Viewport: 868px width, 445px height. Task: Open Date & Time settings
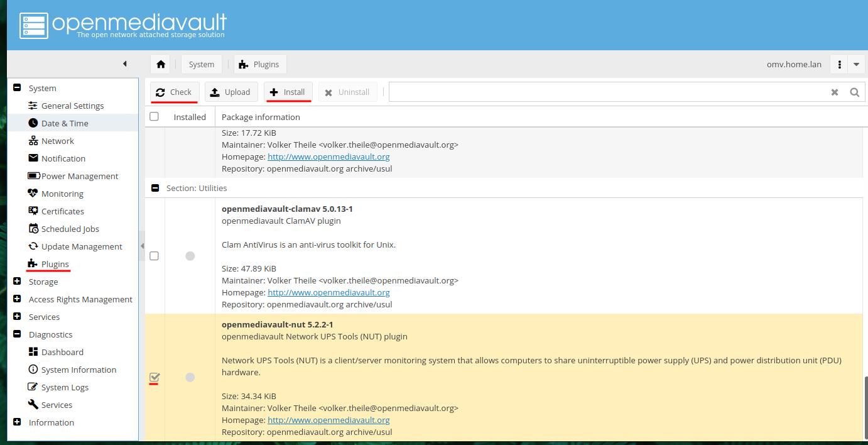click(65, 123)
